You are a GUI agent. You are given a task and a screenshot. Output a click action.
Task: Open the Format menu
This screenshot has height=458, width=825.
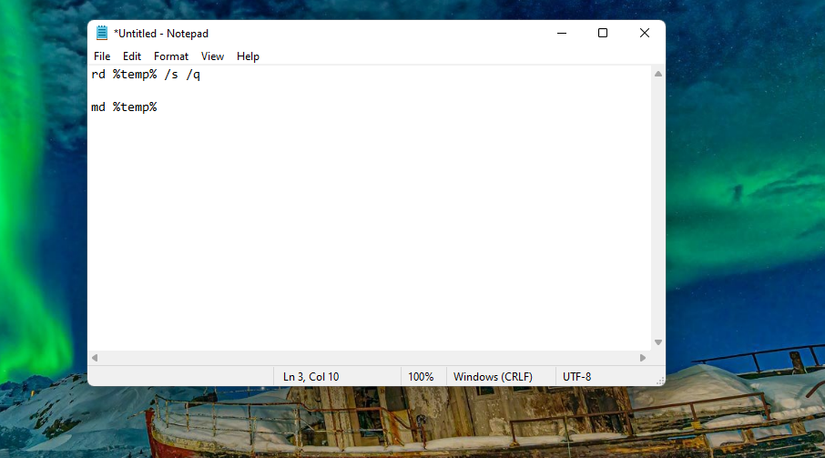170,56
